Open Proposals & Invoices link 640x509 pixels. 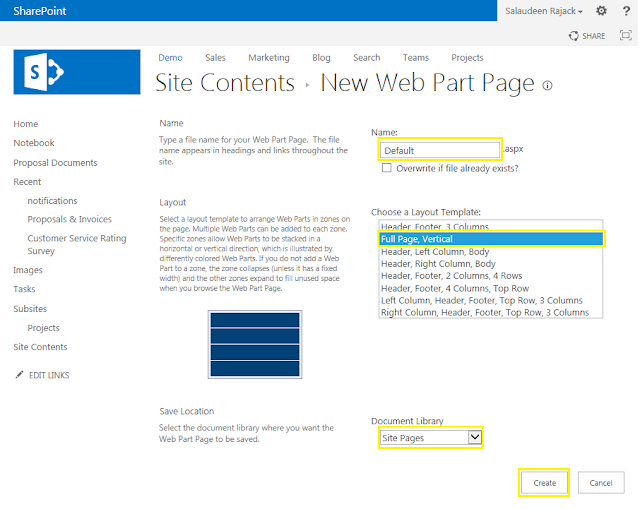[69, 219]
